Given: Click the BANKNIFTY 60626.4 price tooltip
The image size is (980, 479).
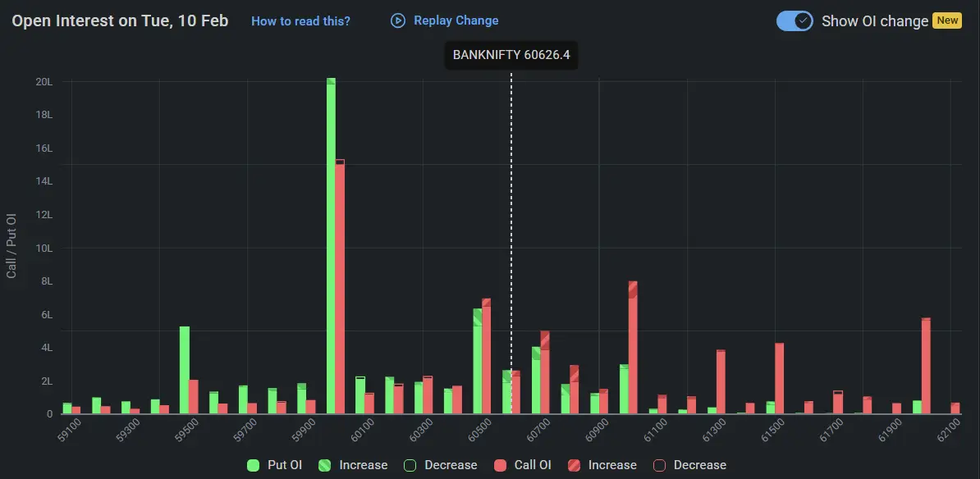Looking at the screenshot, I should tap(511, 55).
